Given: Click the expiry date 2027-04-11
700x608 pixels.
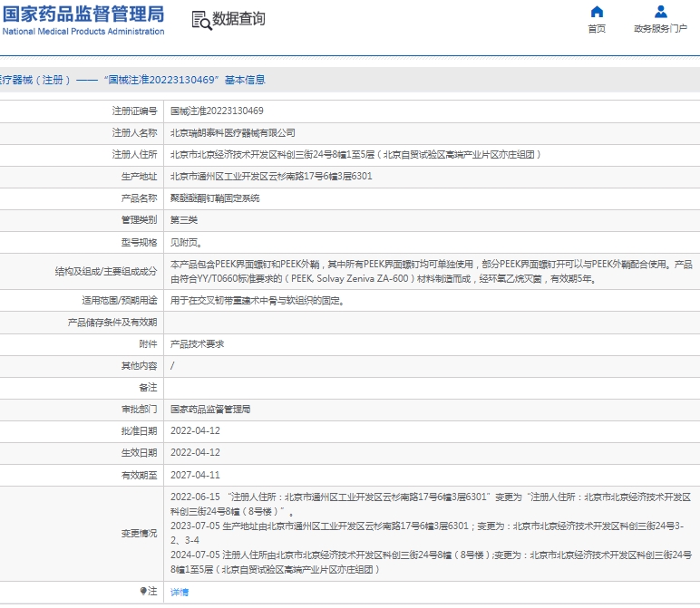Looking at the screenshot, I should 195,475.
